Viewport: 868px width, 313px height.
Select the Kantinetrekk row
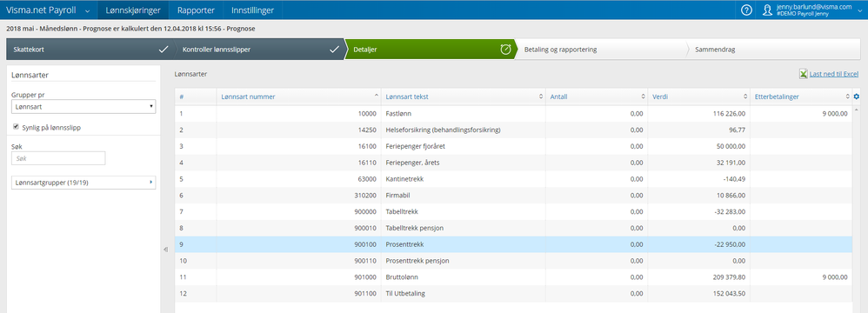coord(514,179)
